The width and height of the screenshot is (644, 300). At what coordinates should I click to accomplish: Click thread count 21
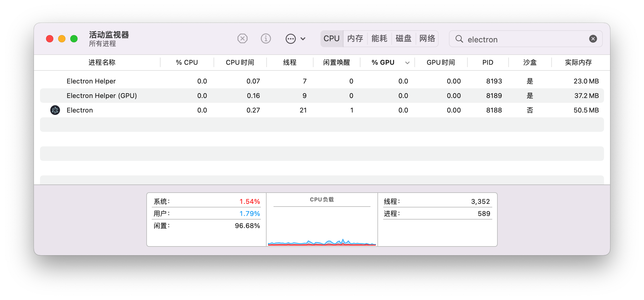tap(303, 110)
